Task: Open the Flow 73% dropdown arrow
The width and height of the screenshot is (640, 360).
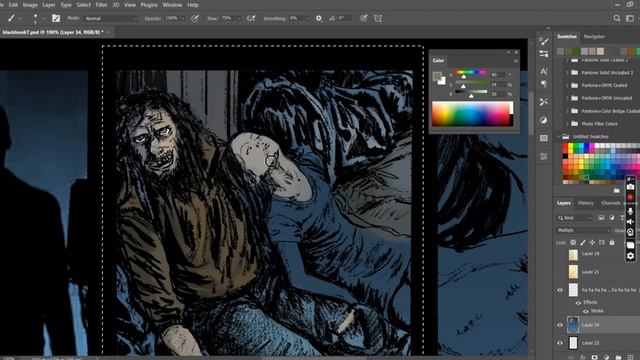Action: [238, 18]
